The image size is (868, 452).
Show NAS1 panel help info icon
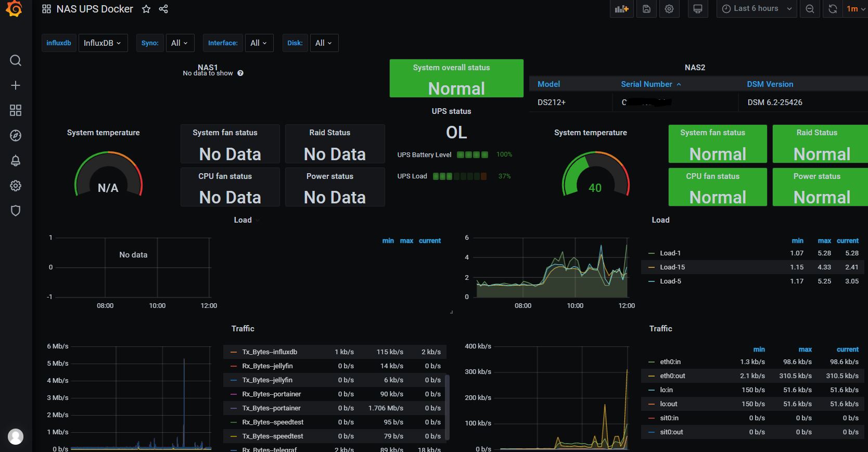(240, 73)
